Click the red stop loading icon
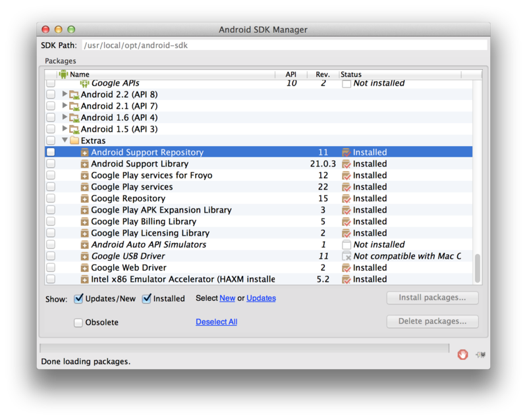 (462, 354)
